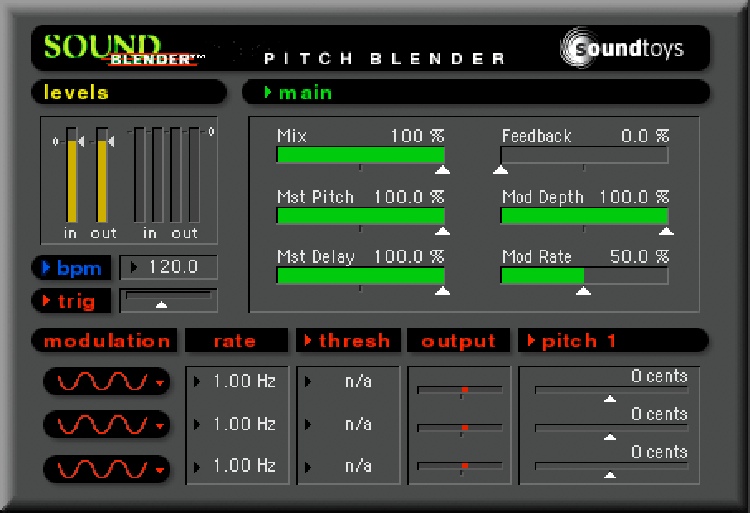
Task: Open the bpm mode selector
Action: coord(72,268)
